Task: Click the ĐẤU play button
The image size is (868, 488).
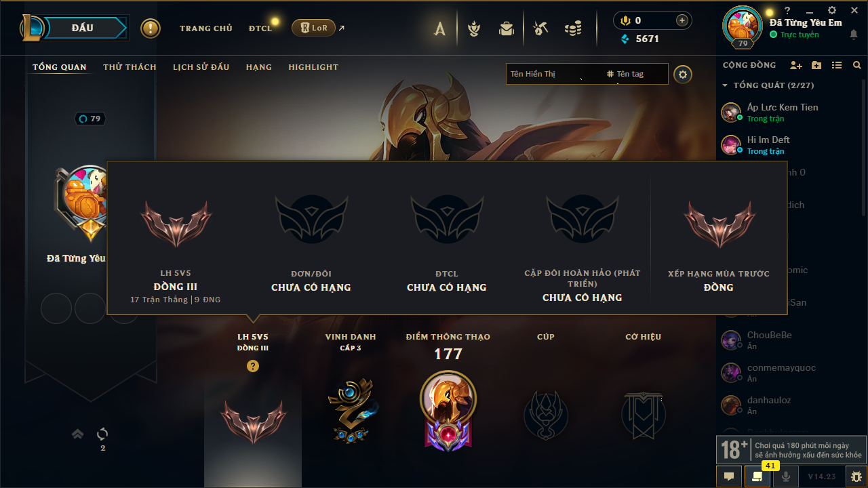Action: coord(82,28)
